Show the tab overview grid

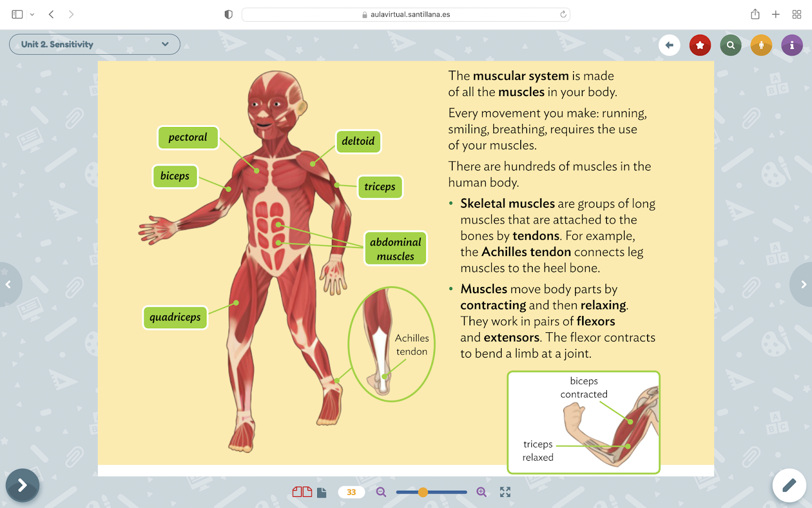(797, 14)
